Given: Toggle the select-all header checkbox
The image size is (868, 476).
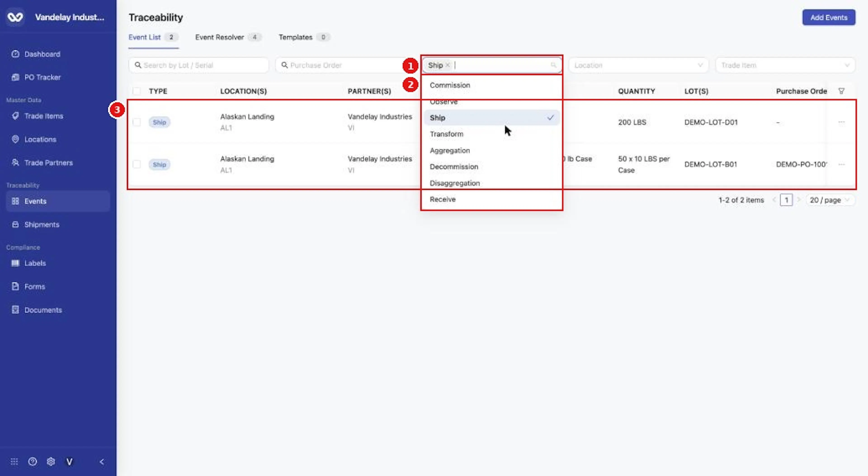Looking at the screenshot, I should [x=137, y=91].
